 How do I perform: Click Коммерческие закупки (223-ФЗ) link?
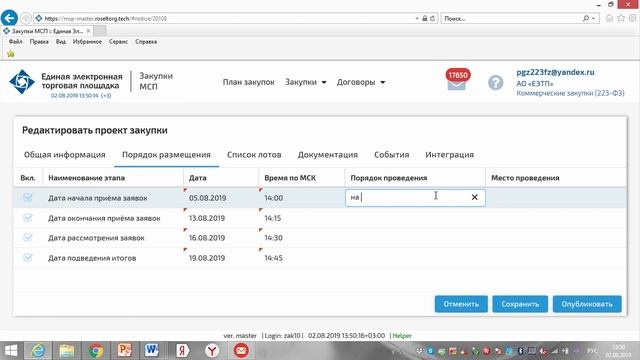click(x=570, y=93)
